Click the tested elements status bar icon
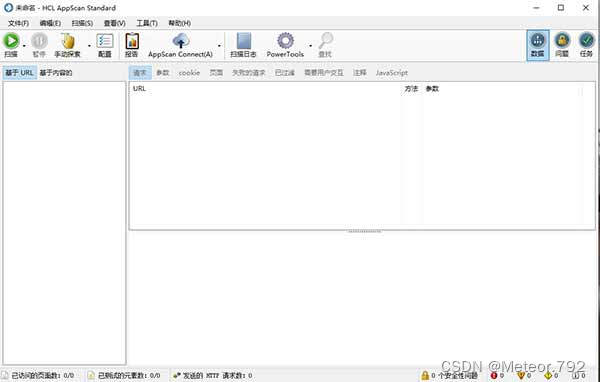 [x=91, y=375]
